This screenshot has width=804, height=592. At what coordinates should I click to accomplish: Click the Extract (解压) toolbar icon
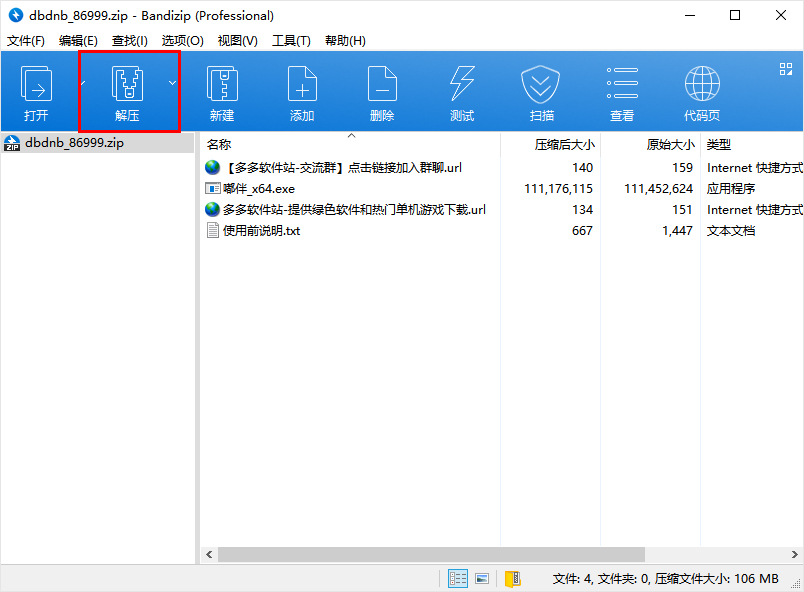(127, 84)
